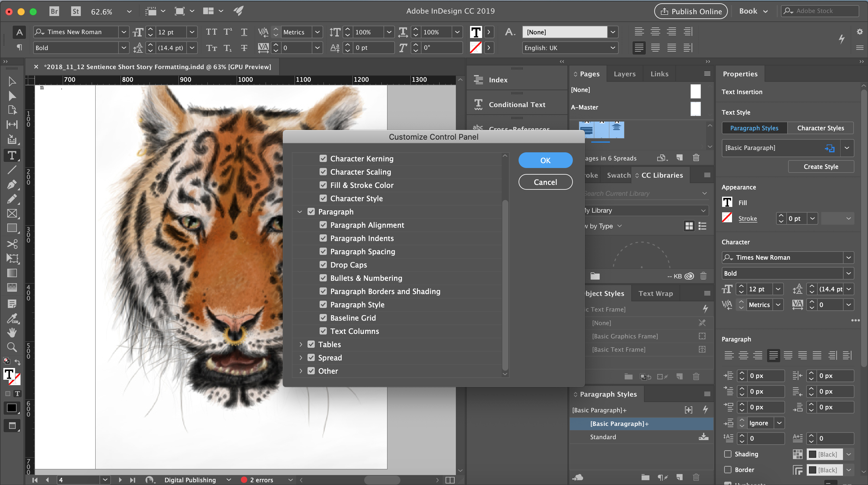Toggle the Baseline Grid checkbox

coord(323,318)
